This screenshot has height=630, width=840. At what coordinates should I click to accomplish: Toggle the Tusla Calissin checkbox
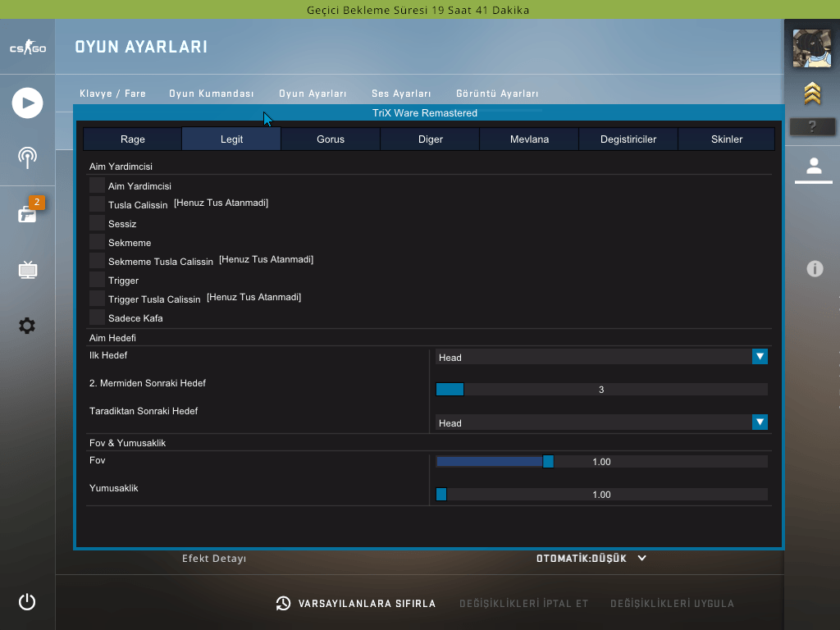click(x=97, y=204)
